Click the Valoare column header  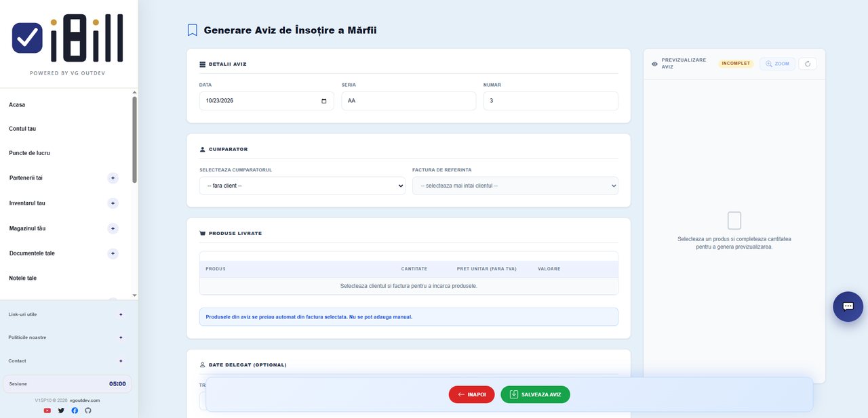click(x=549, y=269)
